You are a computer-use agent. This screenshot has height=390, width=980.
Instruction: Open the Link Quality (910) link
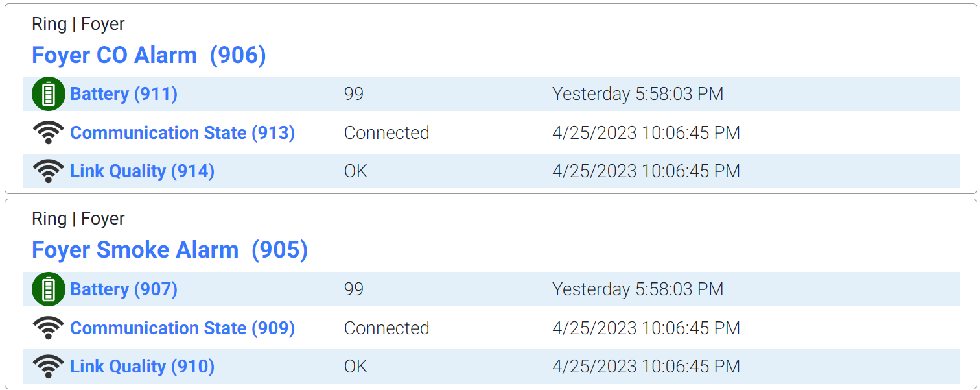tap(142, 366)
